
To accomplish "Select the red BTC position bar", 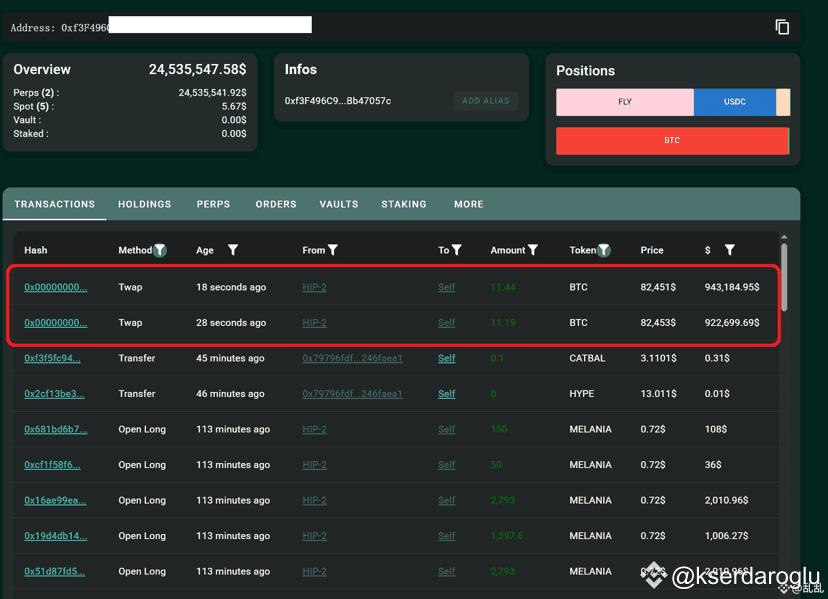I will [672, 141].
